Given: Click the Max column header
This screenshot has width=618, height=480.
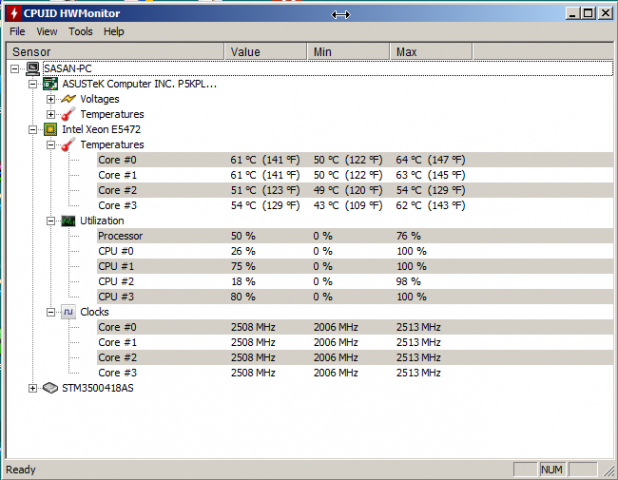Looking at the screenshot, I should click(406, 51).
